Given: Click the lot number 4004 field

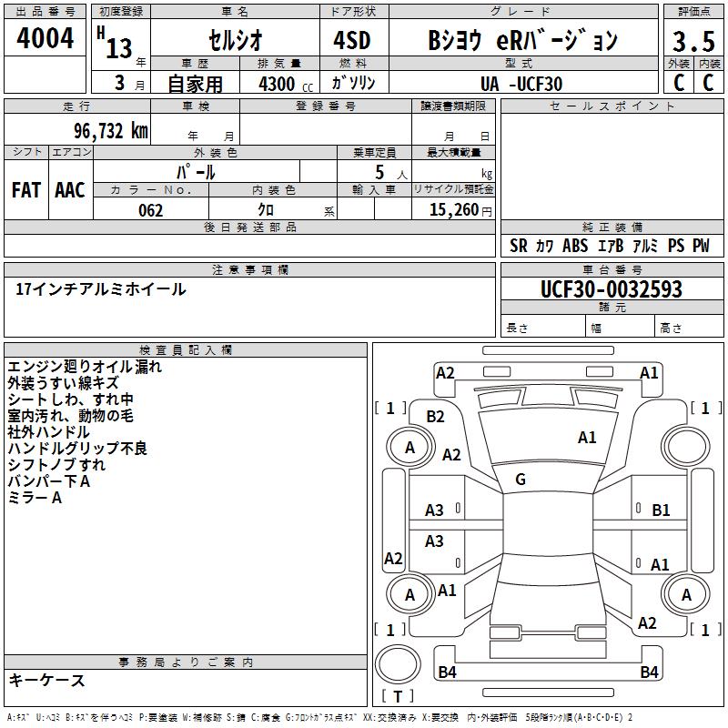Looking at the screenshot, I should coord(45,37).
